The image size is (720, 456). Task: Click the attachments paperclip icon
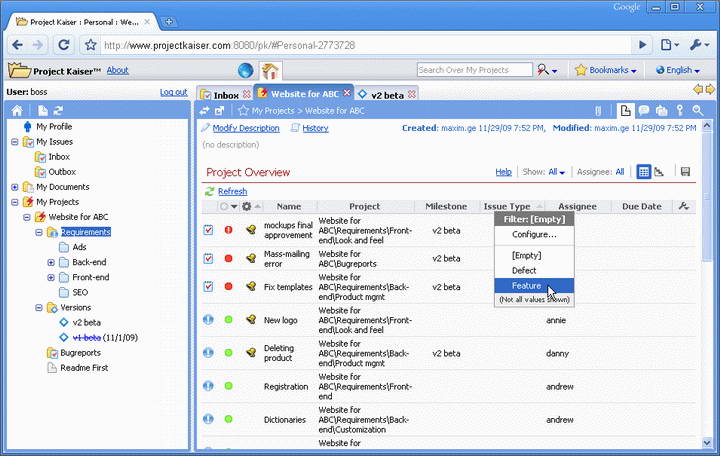(597, 128)
